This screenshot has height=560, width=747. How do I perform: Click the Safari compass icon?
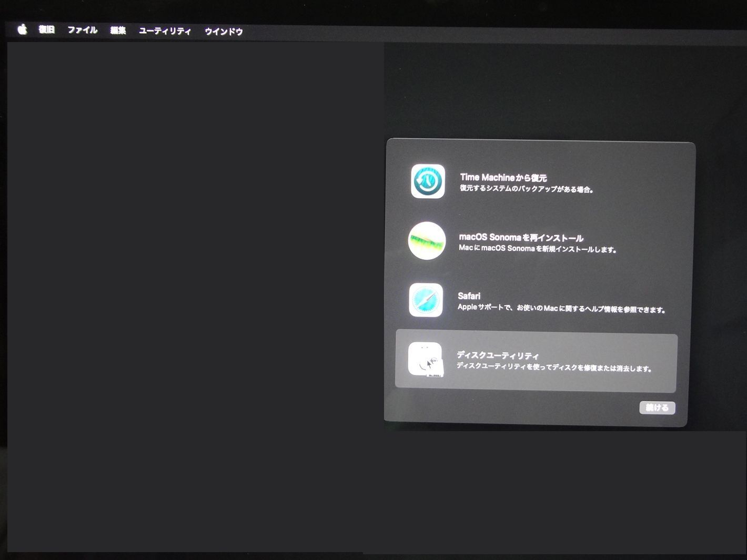(426, 300)
